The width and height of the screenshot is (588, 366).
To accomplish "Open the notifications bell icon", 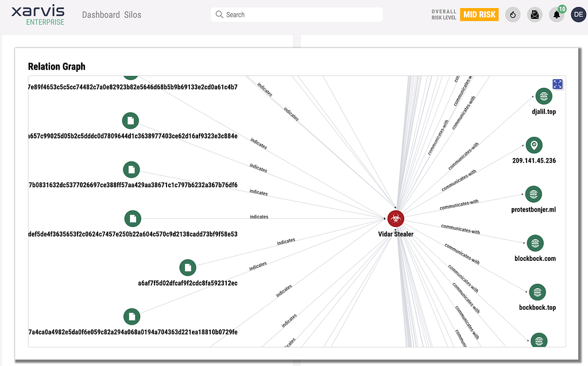I will (x=556, y=15).
